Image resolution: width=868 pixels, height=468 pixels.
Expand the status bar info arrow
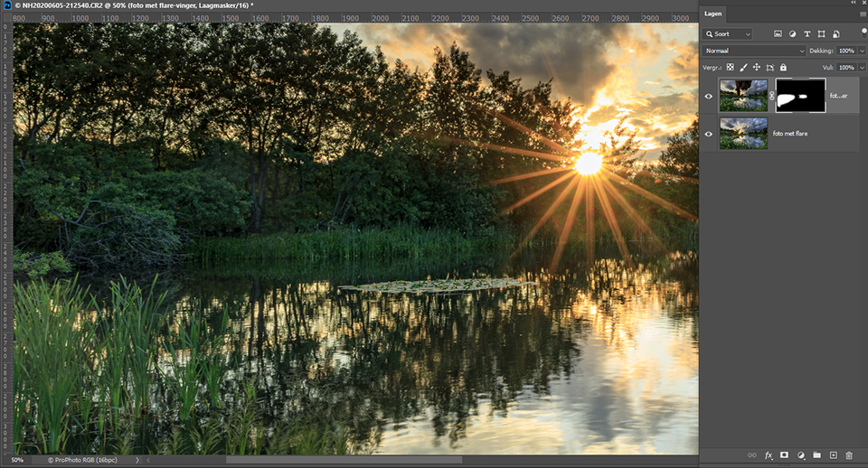point(137,460)
